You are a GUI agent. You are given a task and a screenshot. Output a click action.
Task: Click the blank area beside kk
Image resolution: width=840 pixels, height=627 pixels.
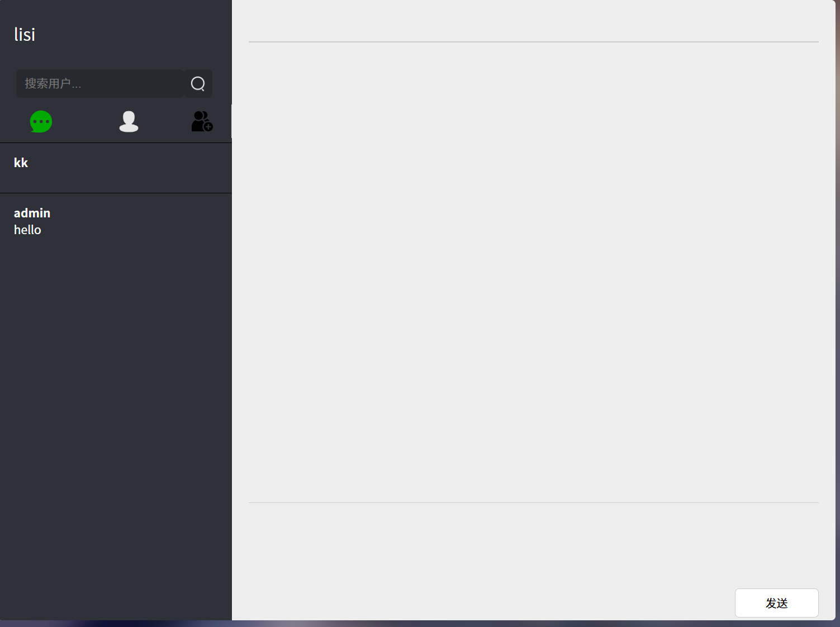pyautogui.click(x=130, y=168)
